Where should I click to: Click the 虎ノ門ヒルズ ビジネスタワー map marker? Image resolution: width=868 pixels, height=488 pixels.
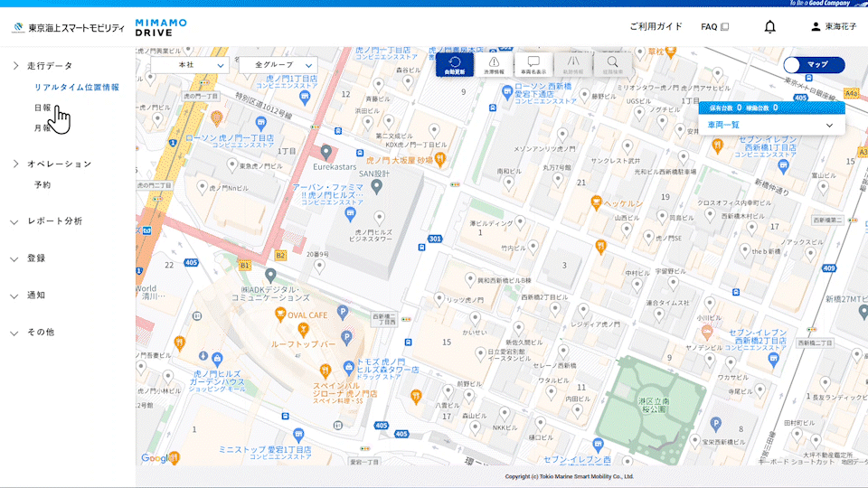pos(379,218)
